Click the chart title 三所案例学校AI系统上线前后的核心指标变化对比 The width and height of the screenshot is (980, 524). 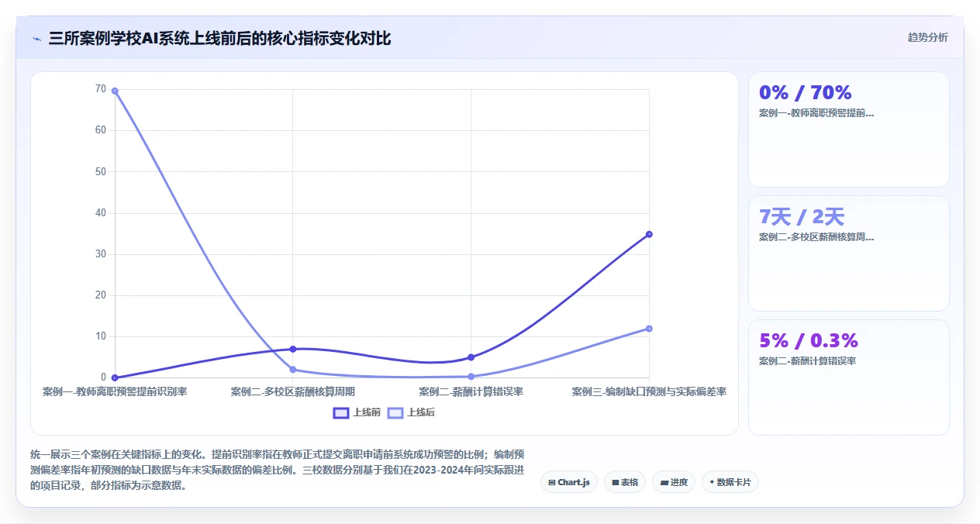(x=219, y=39)
